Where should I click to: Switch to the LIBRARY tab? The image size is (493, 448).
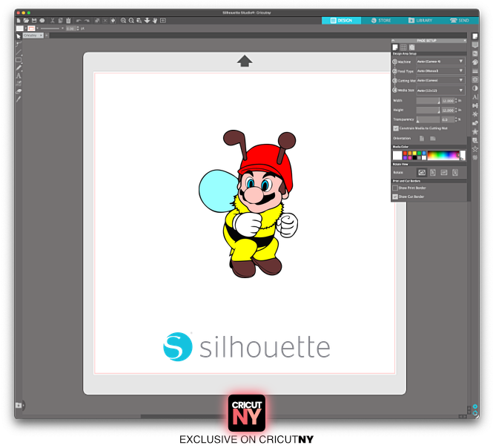click(x=420, y=21)
